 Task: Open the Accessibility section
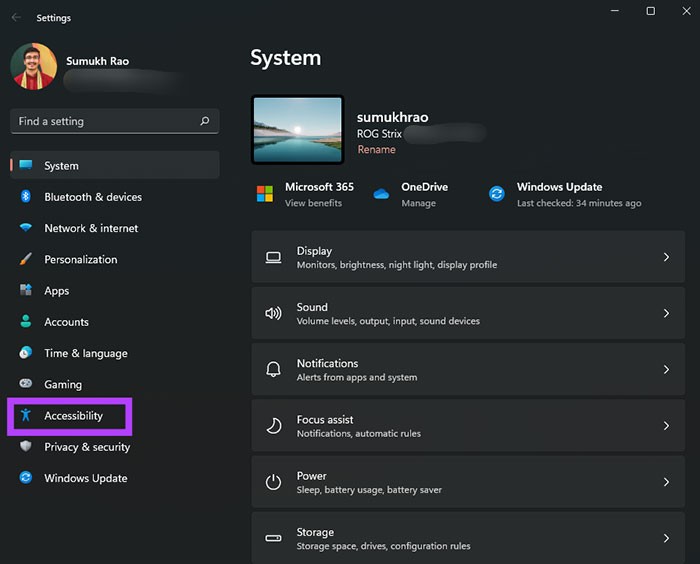click(x=73, y=416)
